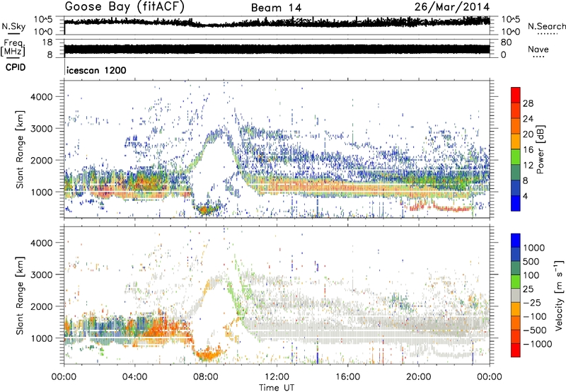Click the '-1000' tick on the velocity scale
The width and height of the screenshot is (566, 392).
coord(537,344)
